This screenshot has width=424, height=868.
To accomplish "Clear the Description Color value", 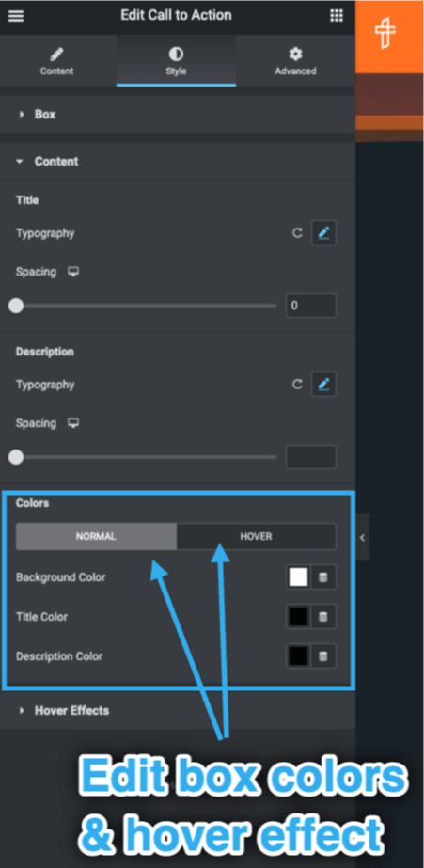I will [x=323, y=656].
